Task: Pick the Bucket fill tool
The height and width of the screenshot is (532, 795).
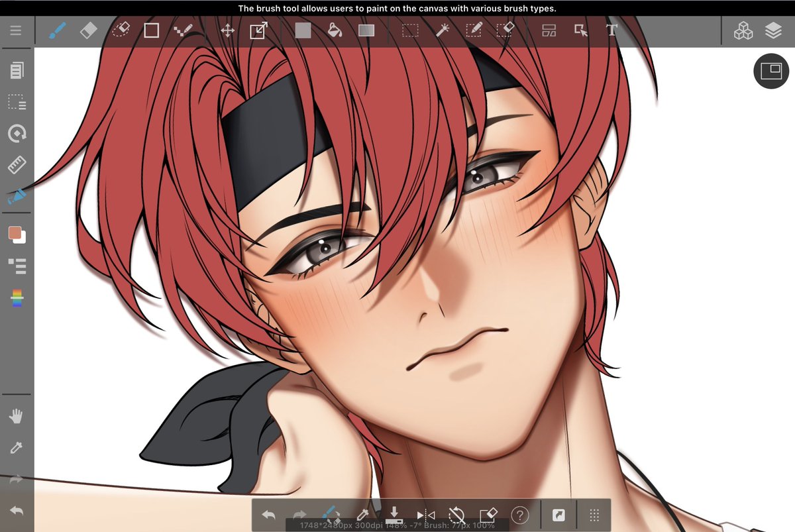Action: pyautogui.click(x=335, y=30)
